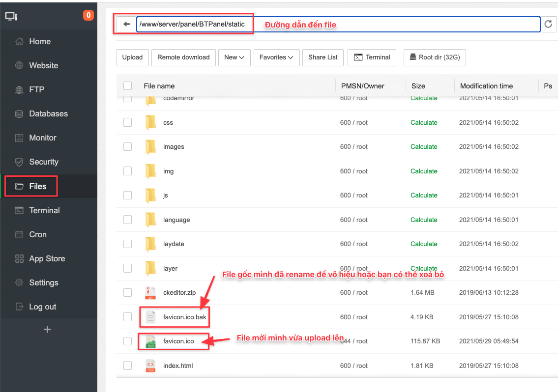Click the css folder icon
Viewport: 558px width, 392px height.
[150, 122]
